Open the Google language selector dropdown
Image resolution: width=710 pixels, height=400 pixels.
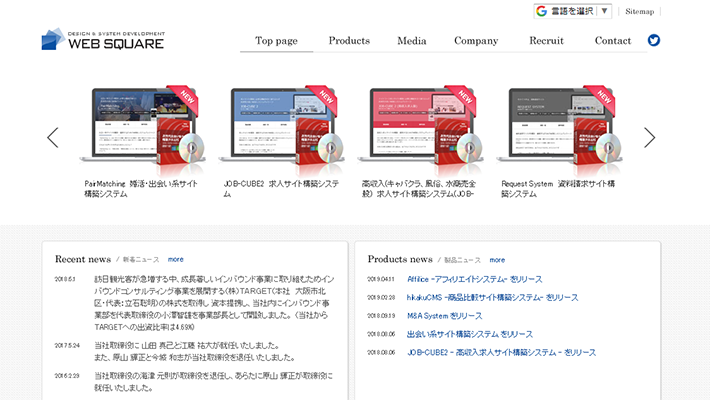pyautogui.click(x=573, y=11)
